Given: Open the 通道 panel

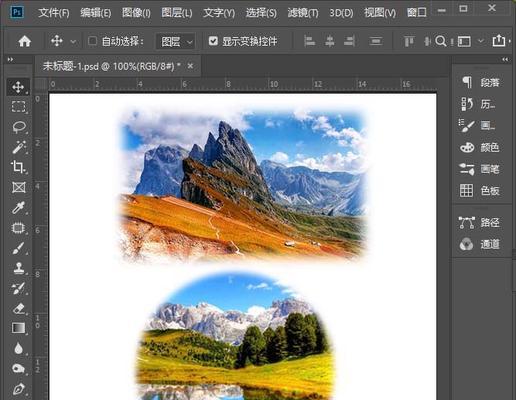Looking at the screenshot, I should tap(480, 244).
